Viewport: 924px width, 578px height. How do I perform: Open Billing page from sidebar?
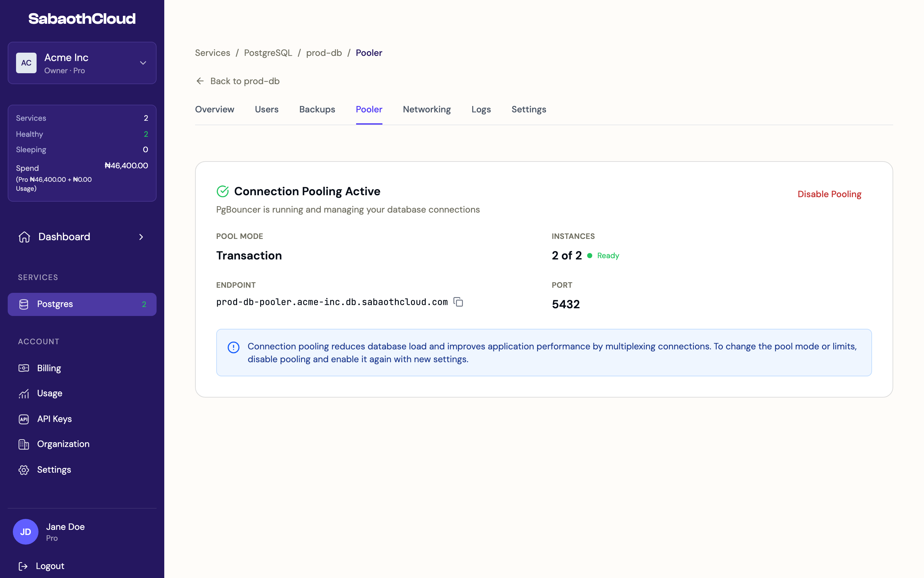coord(49,368)
